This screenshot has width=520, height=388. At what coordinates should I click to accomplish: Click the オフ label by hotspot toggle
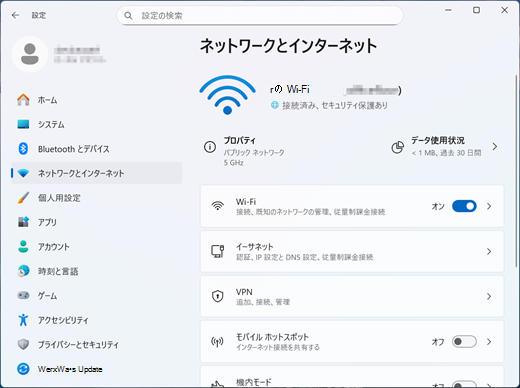(438, 342)
